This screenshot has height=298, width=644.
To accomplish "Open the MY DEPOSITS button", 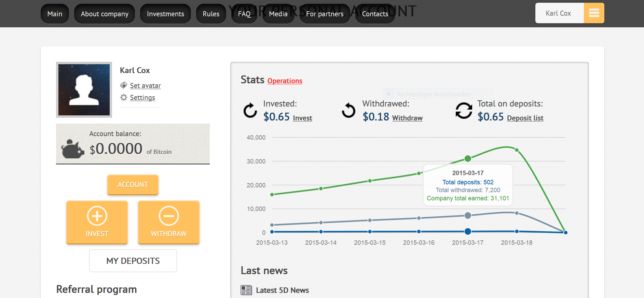I will click(133, 261).
